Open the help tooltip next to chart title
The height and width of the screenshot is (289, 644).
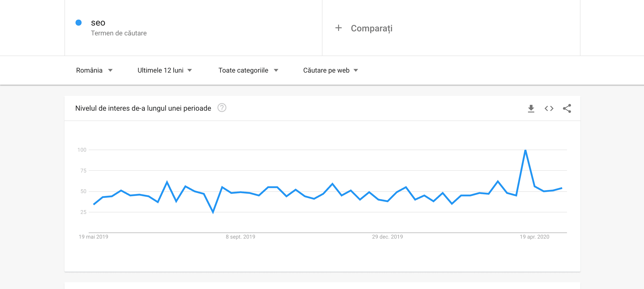(222, 108)
